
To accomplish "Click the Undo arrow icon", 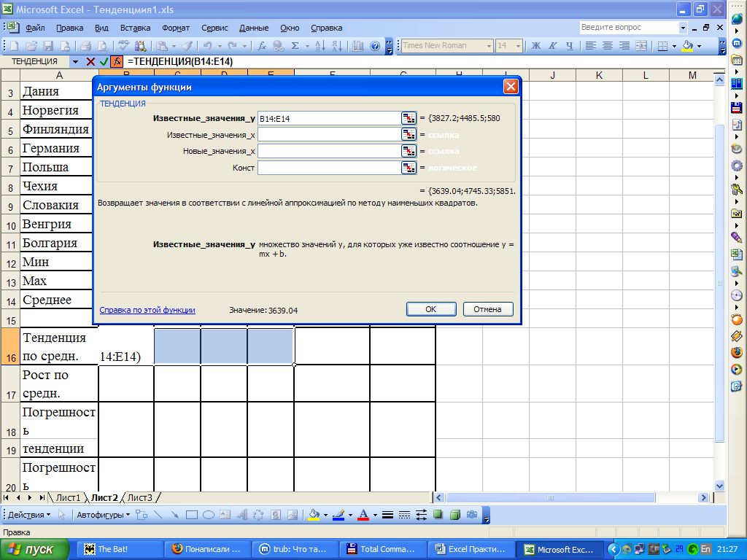I will [x=208, y=46].
